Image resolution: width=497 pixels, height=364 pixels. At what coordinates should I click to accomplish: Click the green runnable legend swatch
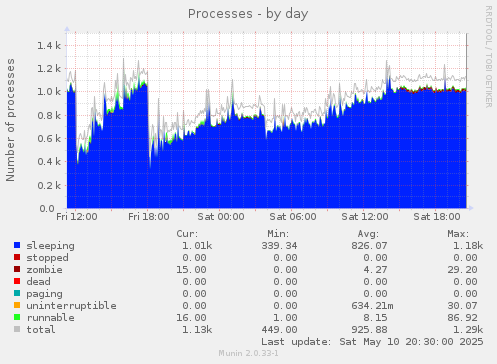17,317
